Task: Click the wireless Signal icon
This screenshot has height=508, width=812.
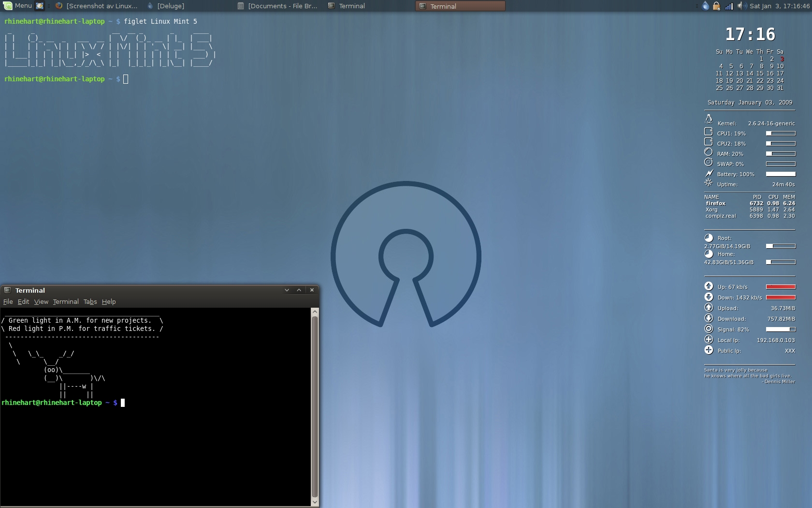Action: tap(709, 329)
